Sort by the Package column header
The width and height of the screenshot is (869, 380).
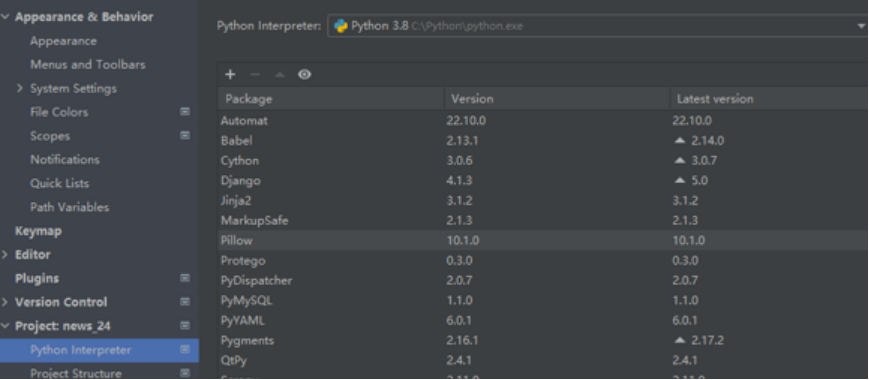331,99
